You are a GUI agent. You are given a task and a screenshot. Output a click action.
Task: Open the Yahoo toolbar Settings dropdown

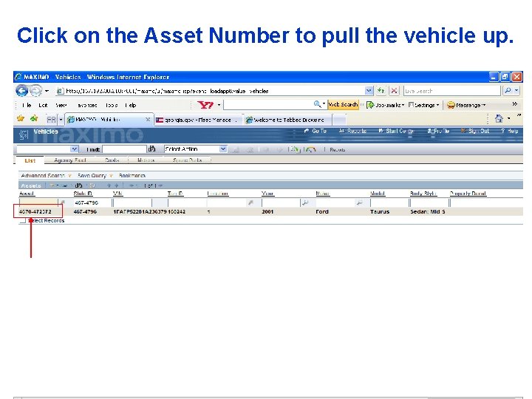tap(424, 105)
